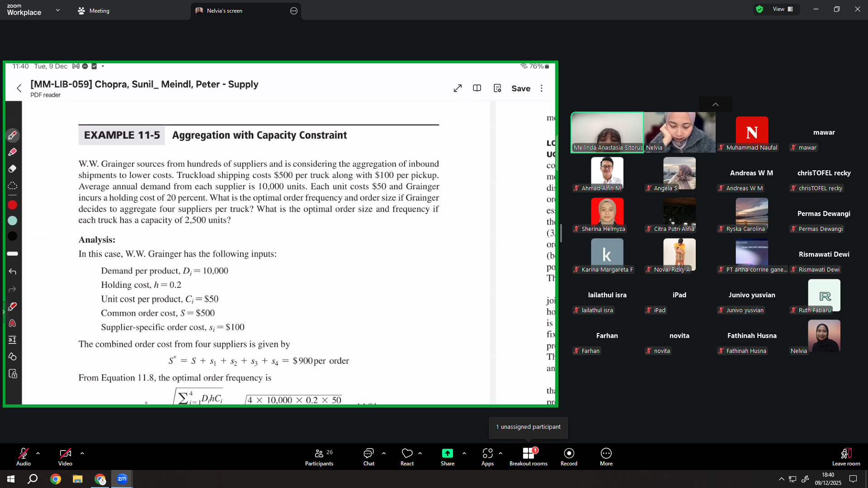
Task: Go back using PDF reader back arrow
Action: pyautogui.click(x=19, y=88)
